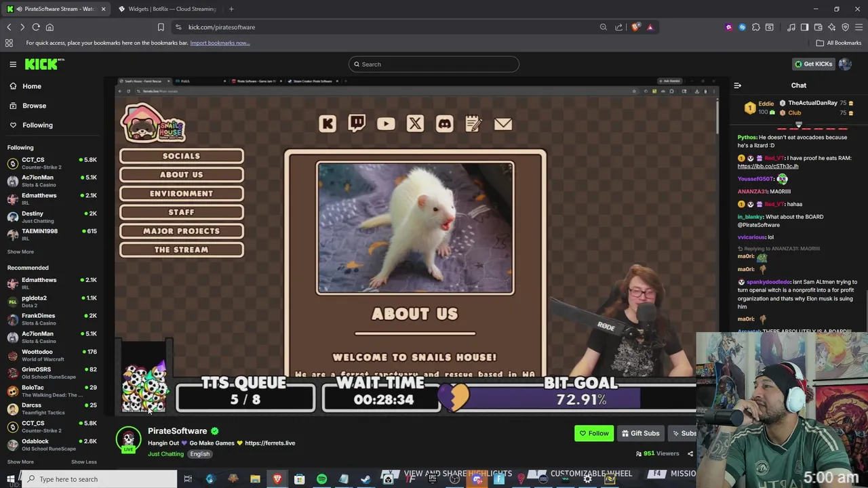Toggle the browser sidebar panel icon
Viewport: 868px width, 488px height.
pos(804,27)
